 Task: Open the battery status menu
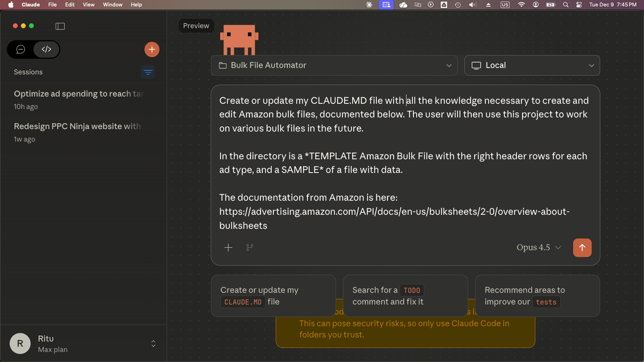tap(551, 5)
